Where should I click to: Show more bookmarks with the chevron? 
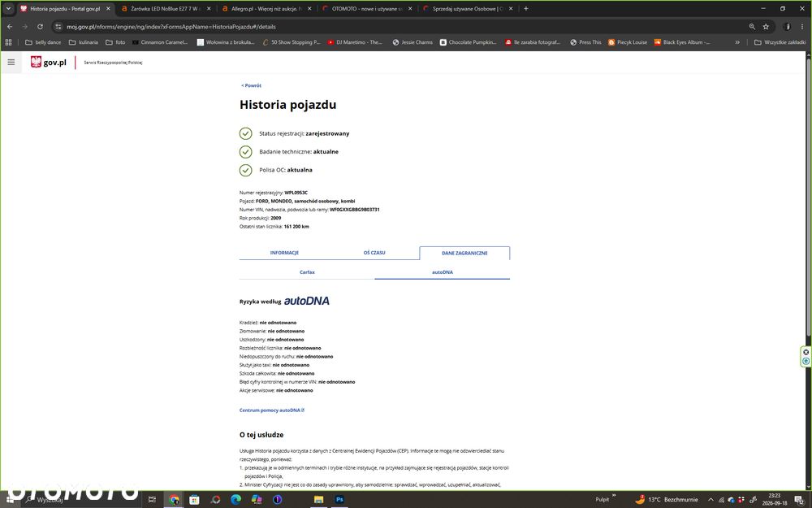click(x=737, y=42)
